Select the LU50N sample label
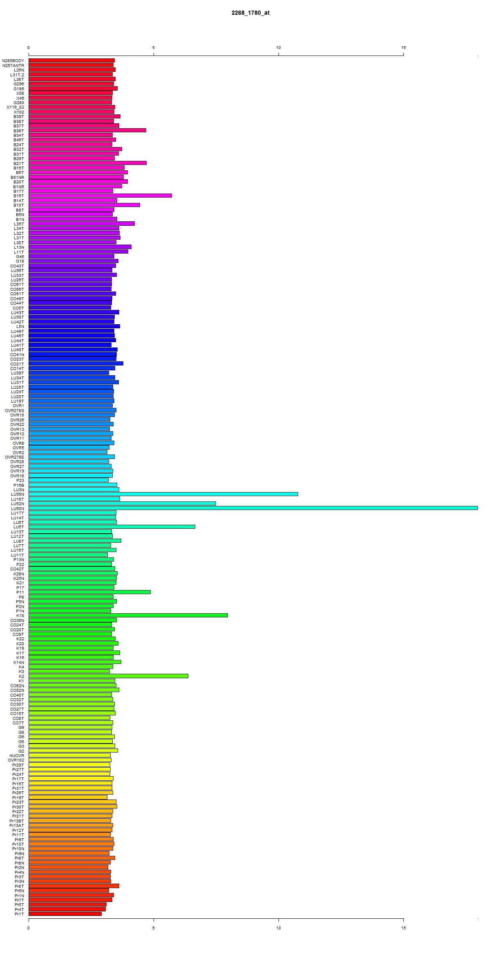Viewport: 490px width, 980px height. [x=18, y=509]
